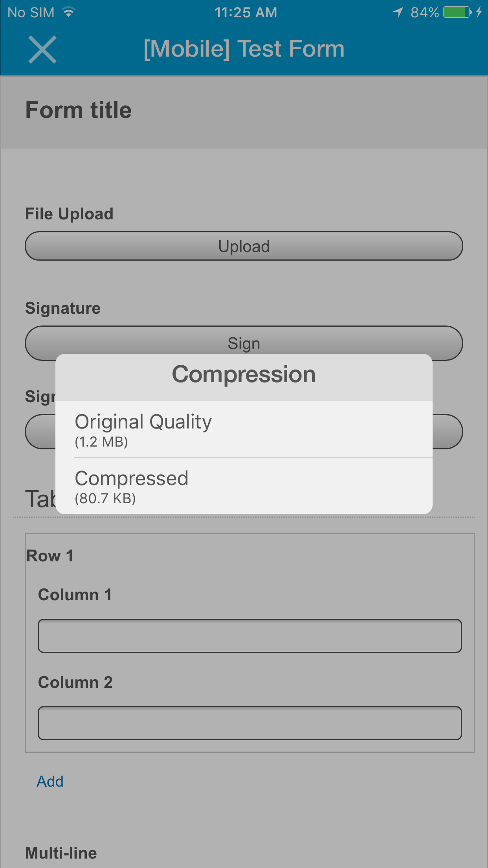Tap the Wi-Fi signal icon

69,13
